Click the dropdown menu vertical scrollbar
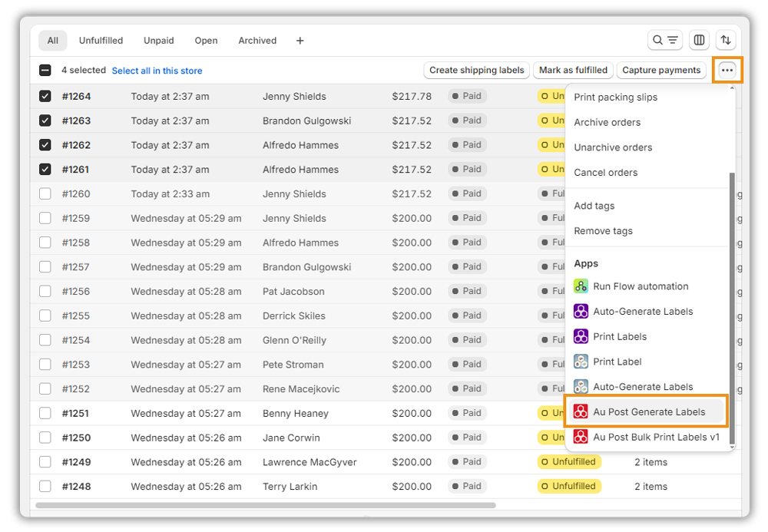 (x=732, y=309)
